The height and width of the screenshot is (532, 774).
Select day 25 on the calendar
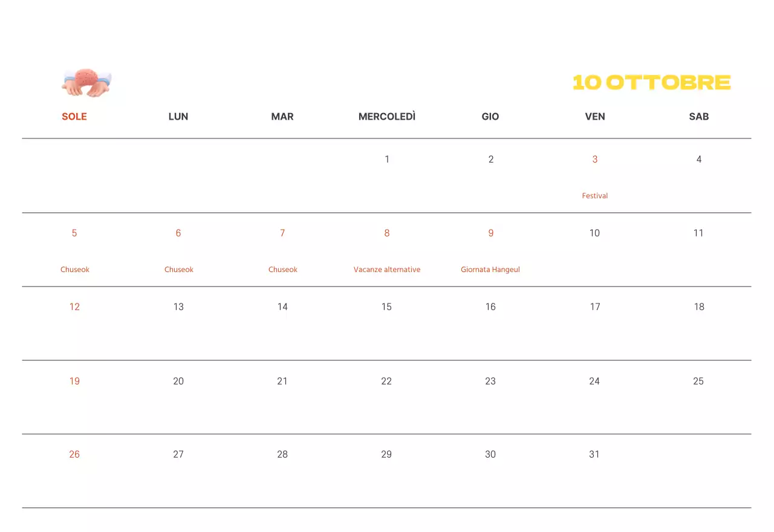coord(698,381)
